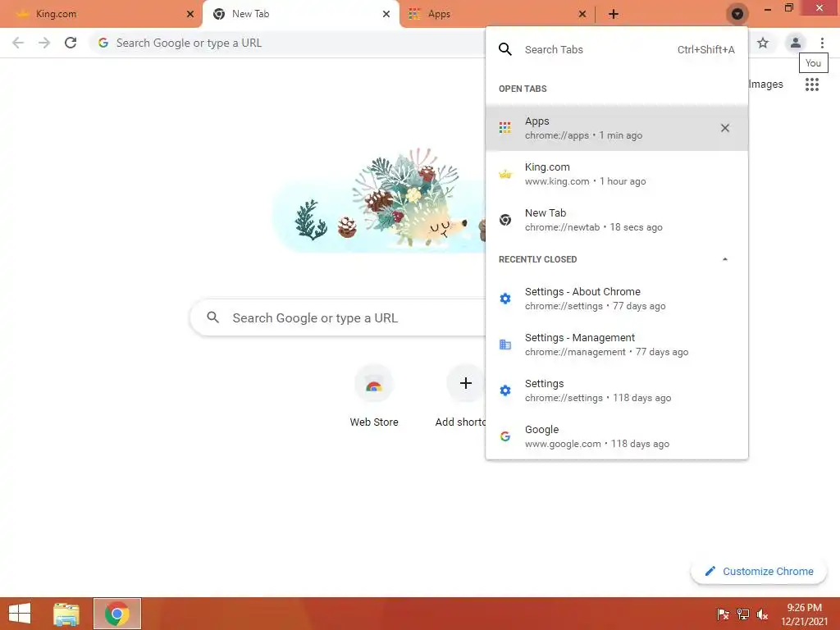Click the Add shortcut plus button
Screen dimensions: 840x630
point(466,383)
